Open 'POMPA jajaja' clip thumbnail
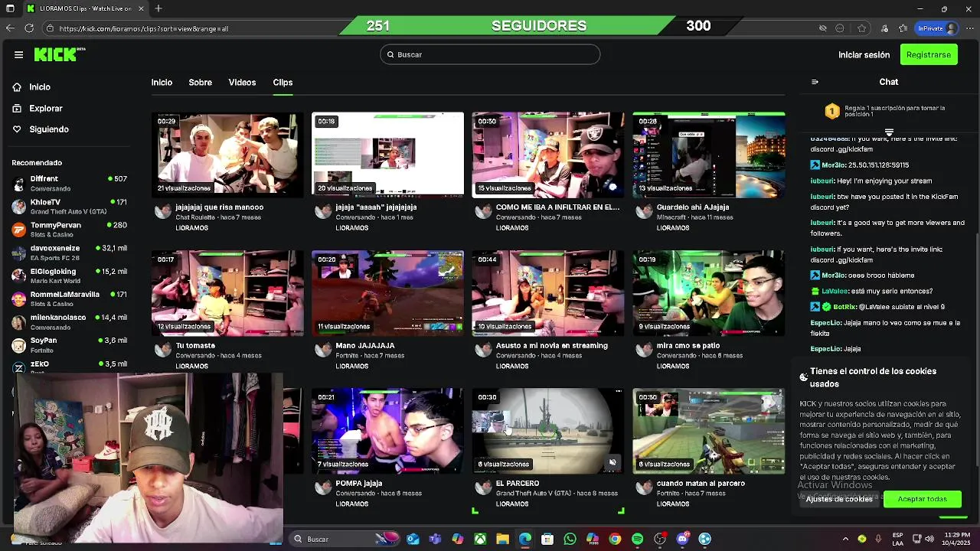 point(387,431)
